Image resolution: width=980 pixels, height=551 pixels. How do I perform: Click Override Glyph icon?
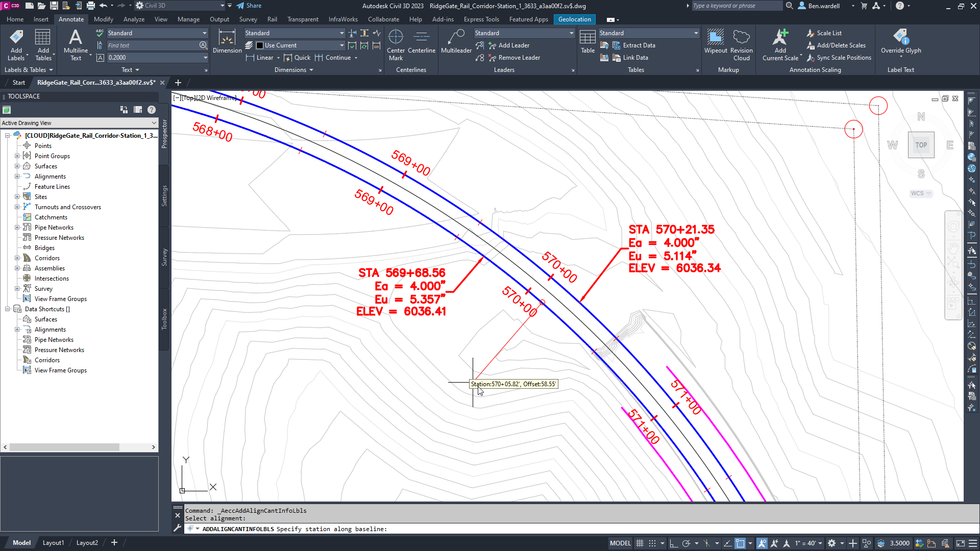coord(901,37)
